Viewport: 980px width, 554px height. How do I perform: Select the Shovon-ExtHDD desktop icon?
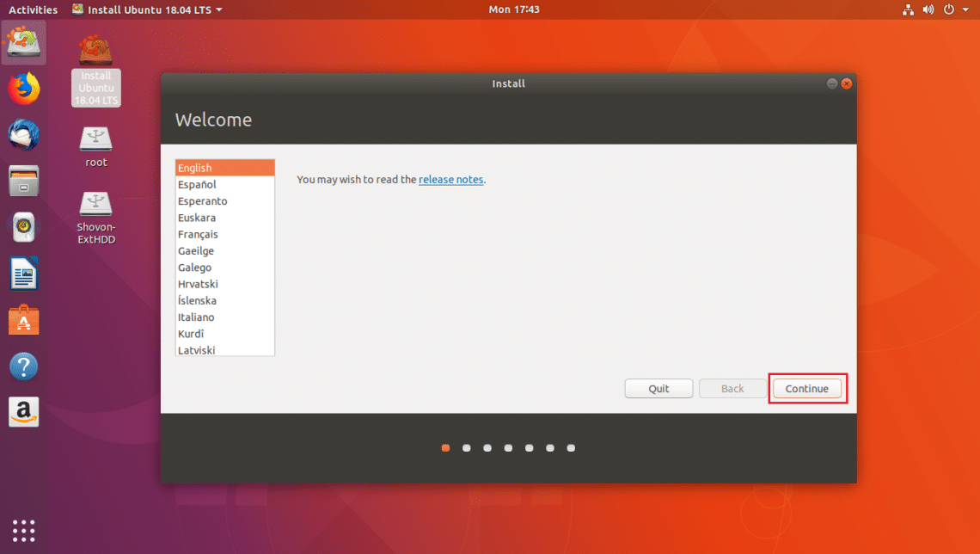point(95,217)
